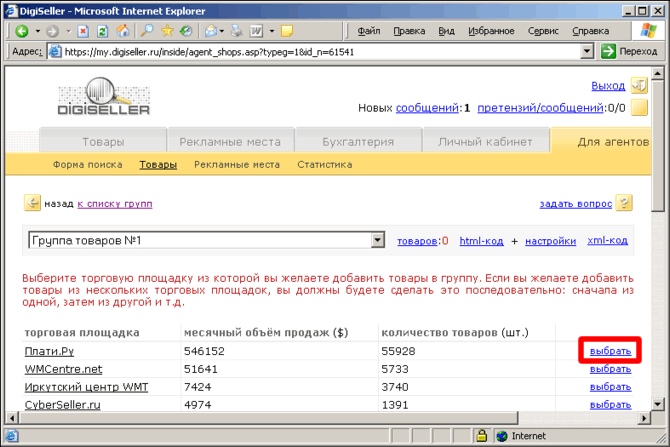This screenshot has height=447, width=670.
Task: Open Mail envelope icon
Action: pyautogui.click(x=211, y=31)
